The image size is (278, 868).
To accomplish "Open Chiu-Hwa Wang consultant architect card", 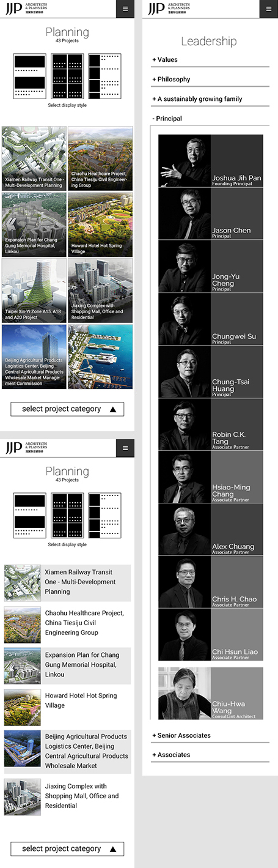I will pyautogui.click(x=211, y=694).
